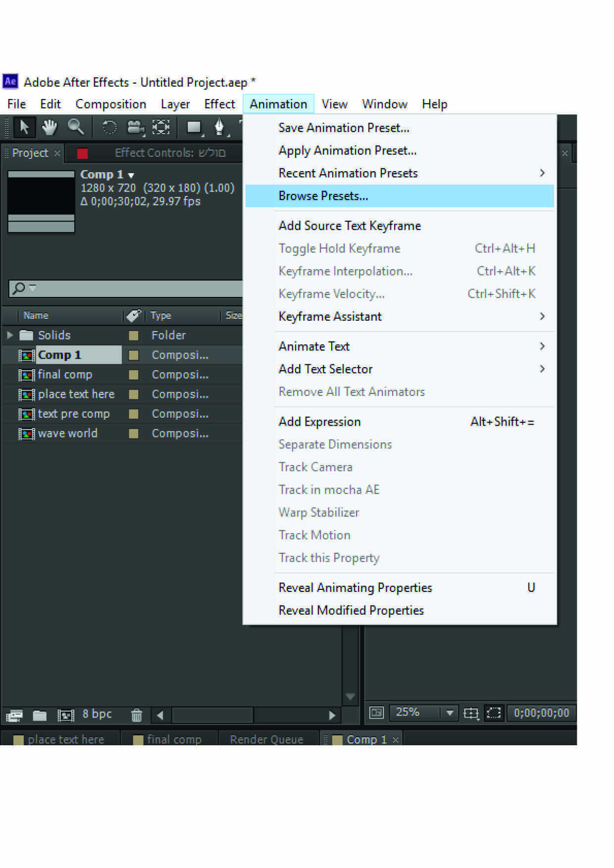614x868 pixels.
Task: Click the 8 bpc color depth button
Action: [97, 714]
